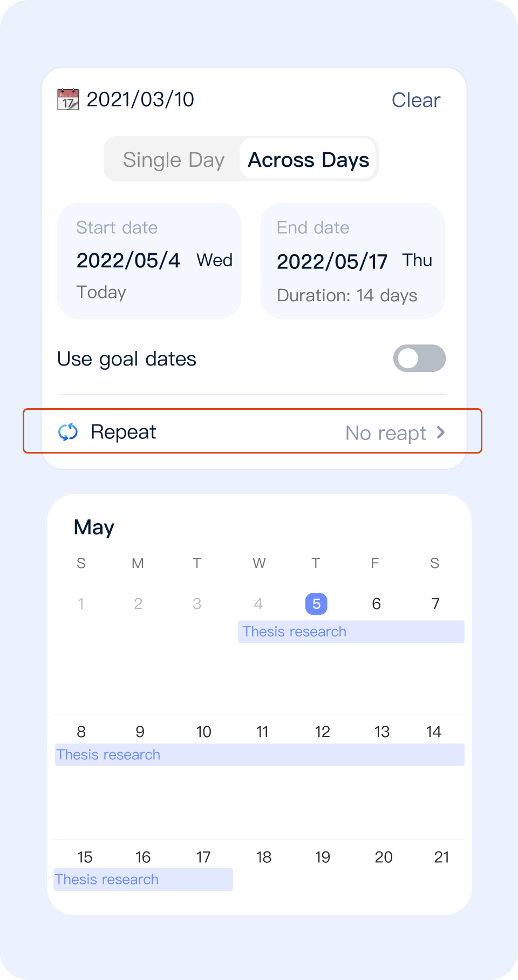518x980 pixels.
Task: Click the 2021/03/10 date header
Action: point(140,100)
